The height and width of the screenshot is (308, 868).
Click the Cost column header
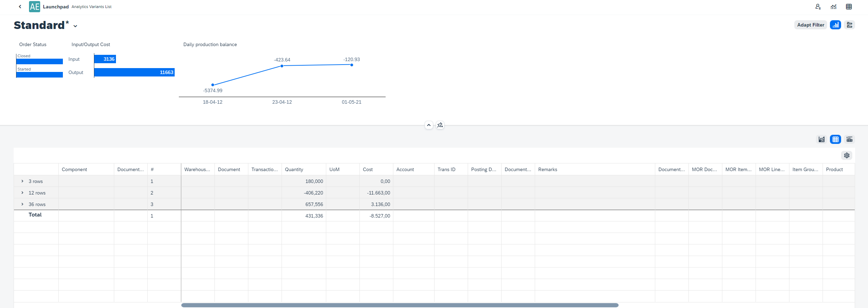click(x=368, y=169)
